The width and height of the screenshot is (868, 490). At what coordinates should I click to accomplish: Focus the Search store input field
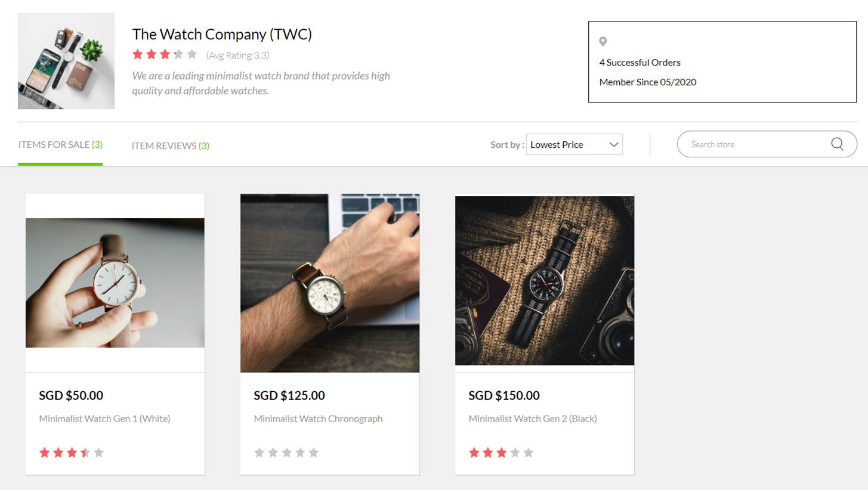pos(758,144)
